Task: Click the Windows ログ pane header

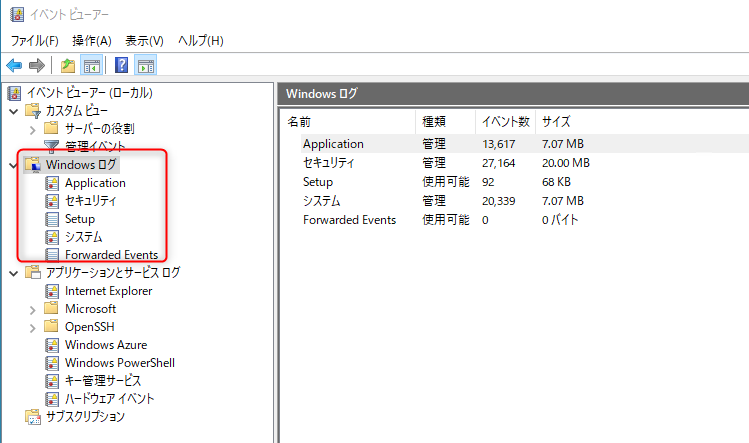Action: click(x=514, y=94)
